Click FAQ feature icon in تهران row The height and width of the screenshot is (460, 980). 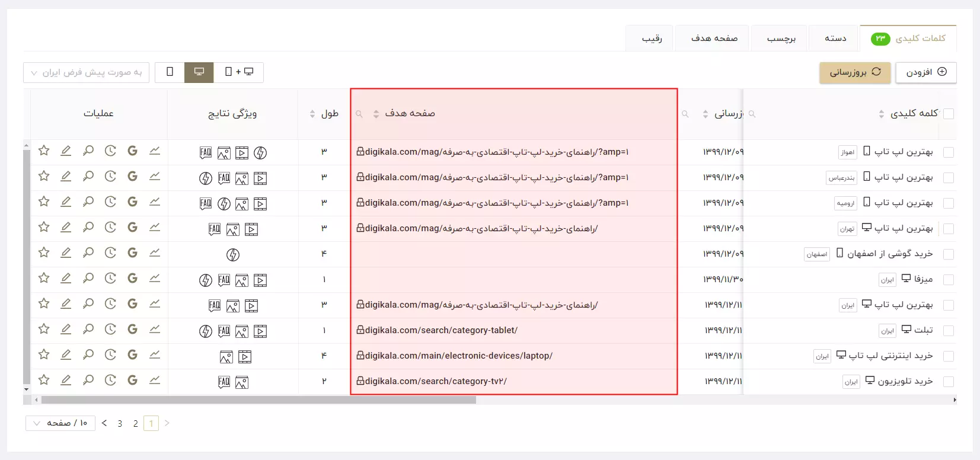pos(215,229)
